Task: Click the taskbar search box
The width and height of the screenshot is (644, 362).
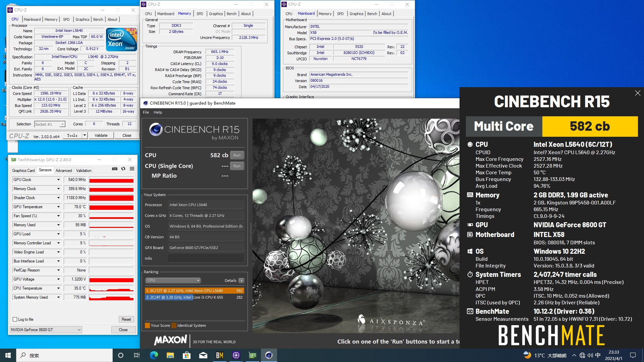Action: pos(64,355)
